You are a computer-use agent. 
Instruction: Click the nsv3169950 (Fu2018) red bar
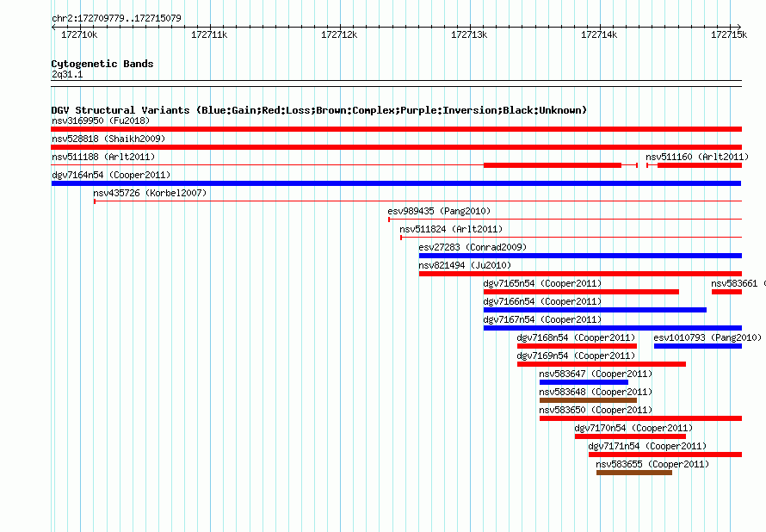tap(396, 129)
